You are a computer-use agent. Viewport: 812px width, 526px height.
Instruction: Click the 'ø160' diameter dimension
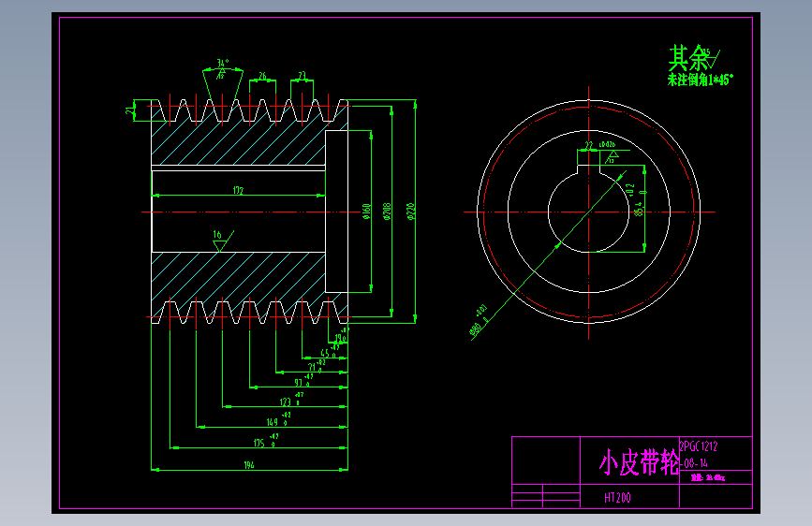coord(366,212)
